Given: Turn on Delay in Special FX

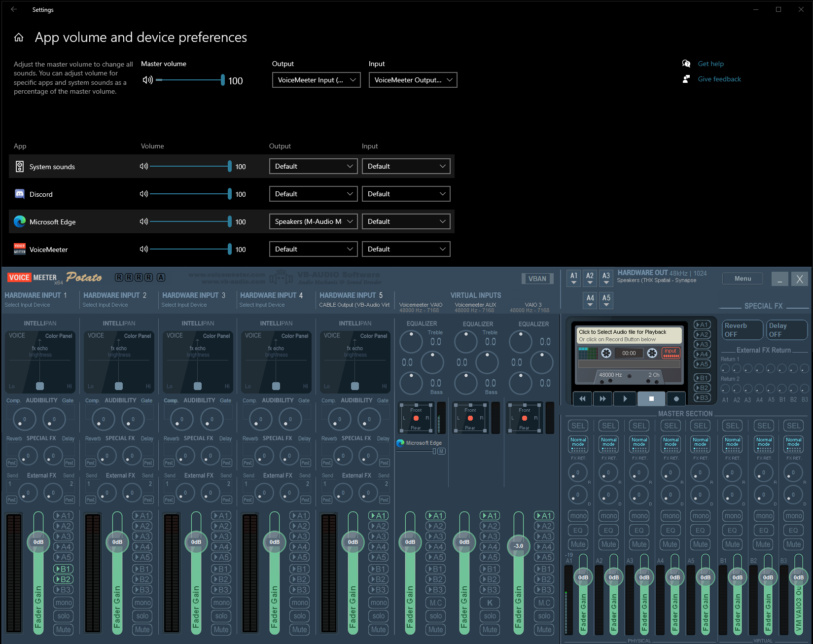Looking at the screenshot, I should click(x=787, y=330).
